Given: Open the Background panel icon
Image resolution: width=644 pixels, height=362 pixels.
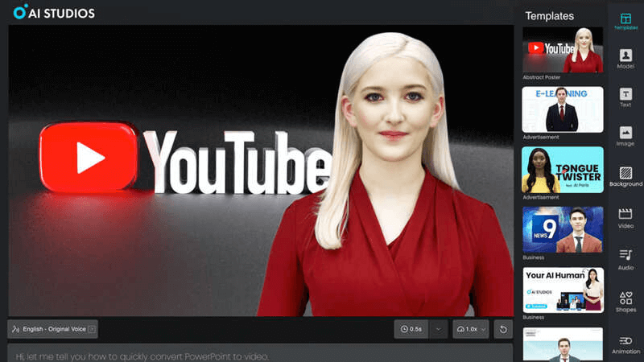Looking at the screenshot, I should (x=625, y=176).
